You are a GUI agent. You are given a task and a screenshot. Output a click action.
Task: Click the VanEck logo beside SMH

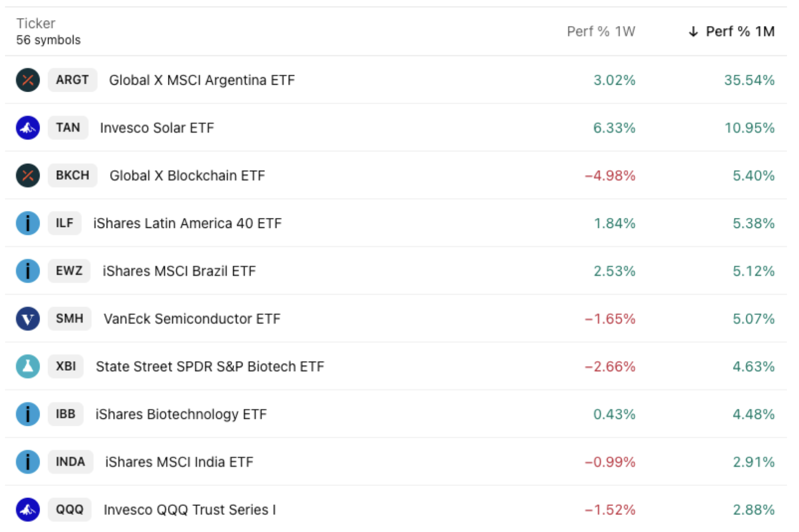click(28, 319)
